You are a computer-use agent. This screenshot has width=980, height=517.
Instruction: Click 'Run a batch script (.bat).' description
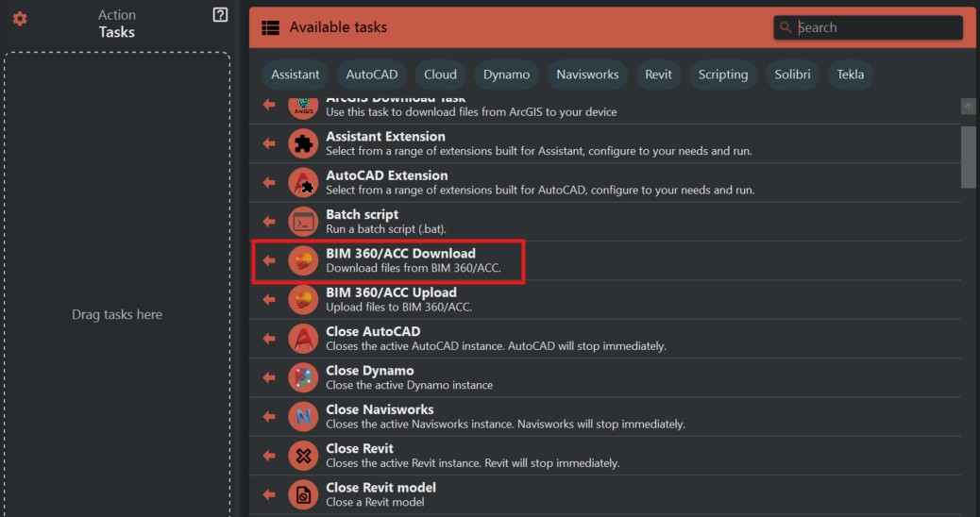click(x=385, y=229)
